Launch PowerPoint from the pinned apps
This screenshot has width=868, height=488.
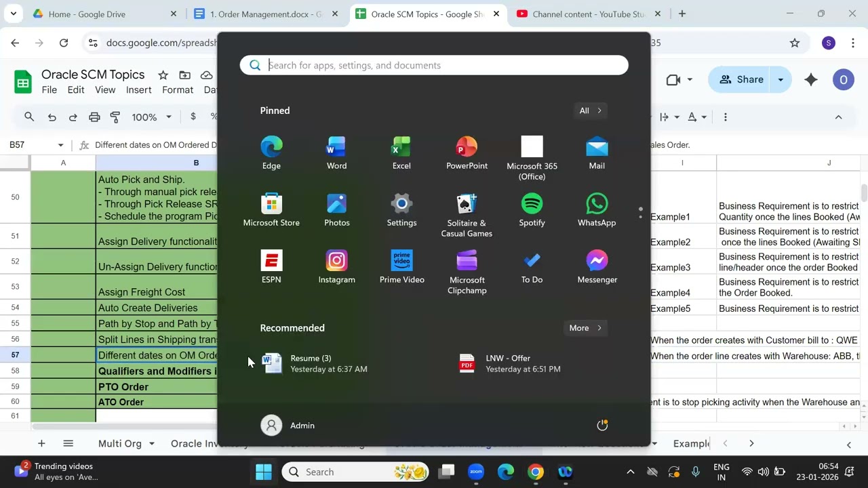(x=467, y=153)
